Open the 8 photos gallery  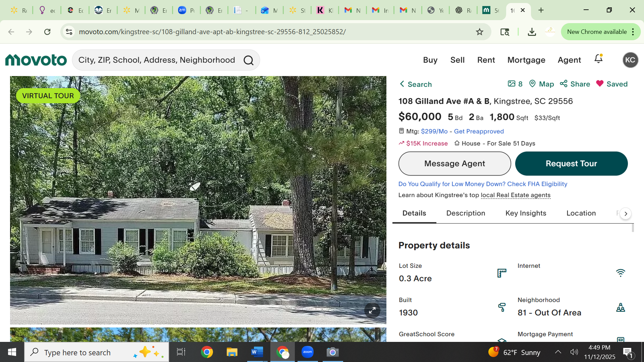pyautogui.click(x=515, y=84)
